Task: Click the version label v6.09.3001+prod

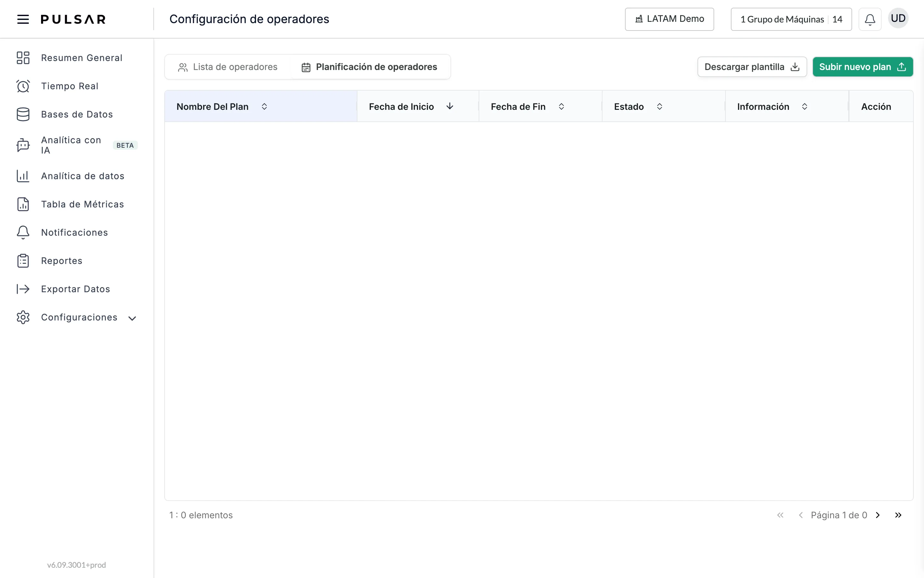Action: [76, 565]
